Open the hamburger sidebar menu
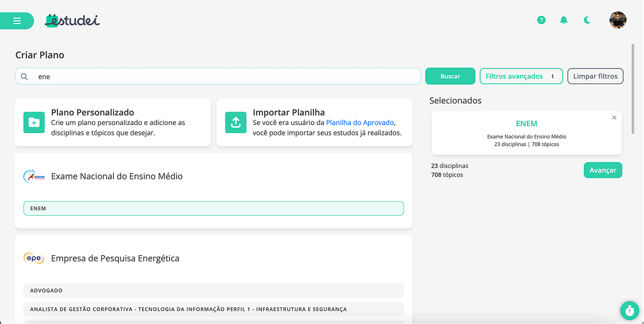 17,21
